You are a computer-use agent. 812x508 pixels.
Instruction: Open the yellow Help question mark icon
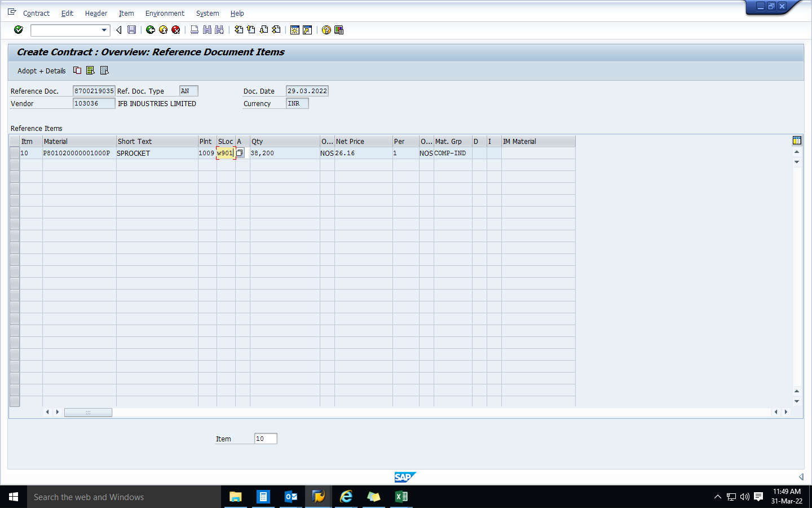[x=326, y=30]
